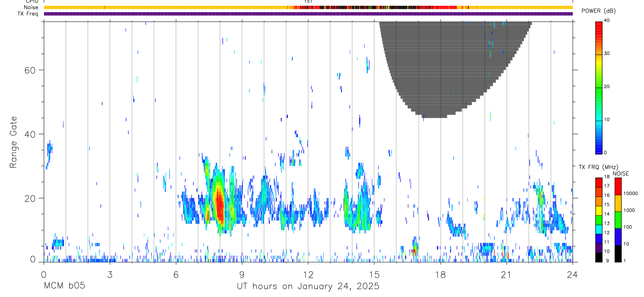Click the '40' range gate tick label
Image resolution: width=644 pixels, height=297 pixels.
(x=30, y=134)
